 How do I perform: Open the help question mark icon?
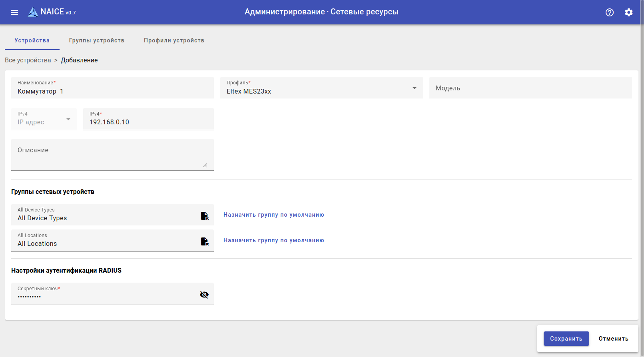tap(609, 12)
